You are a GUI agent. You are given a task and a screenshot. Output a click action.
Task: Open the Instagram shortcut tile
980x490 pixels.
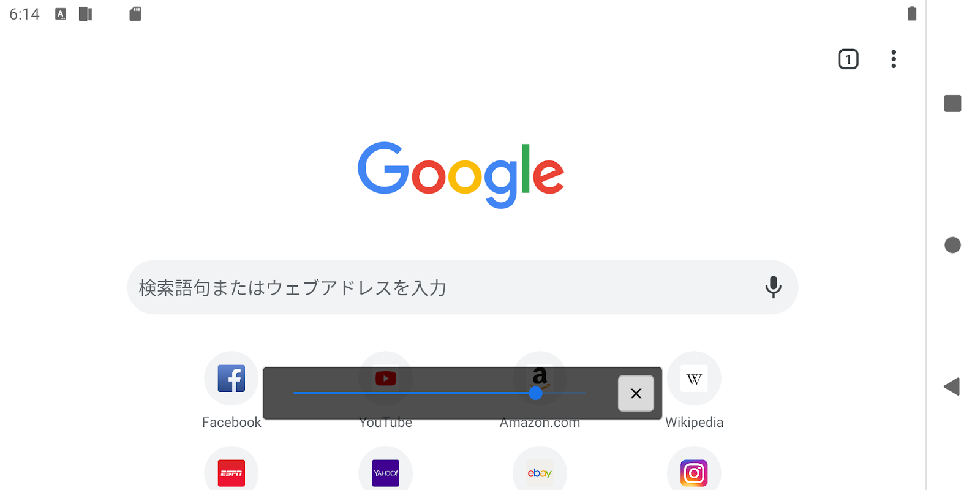694,473
